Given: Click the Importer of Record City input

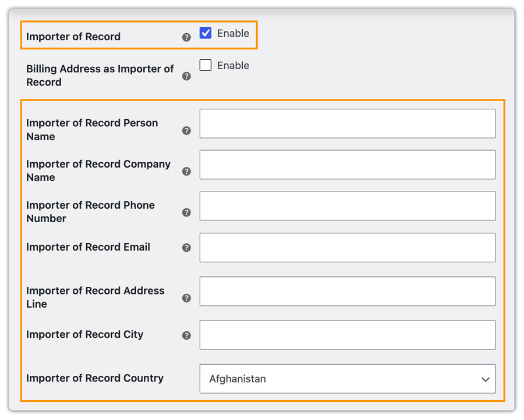Looking at the screenshot, I should click(348, 335).
